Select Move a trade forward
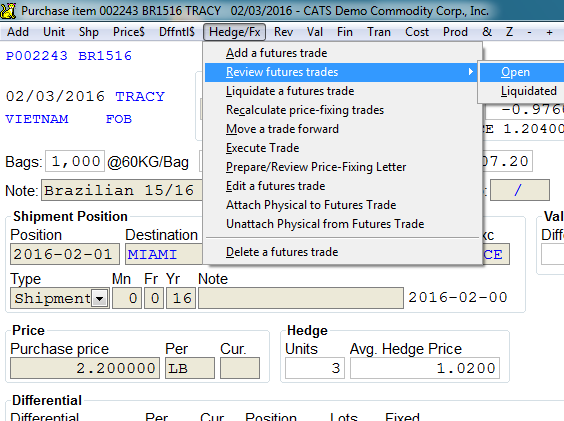Screen dimensions: 564x421 (x=341, y=129)
